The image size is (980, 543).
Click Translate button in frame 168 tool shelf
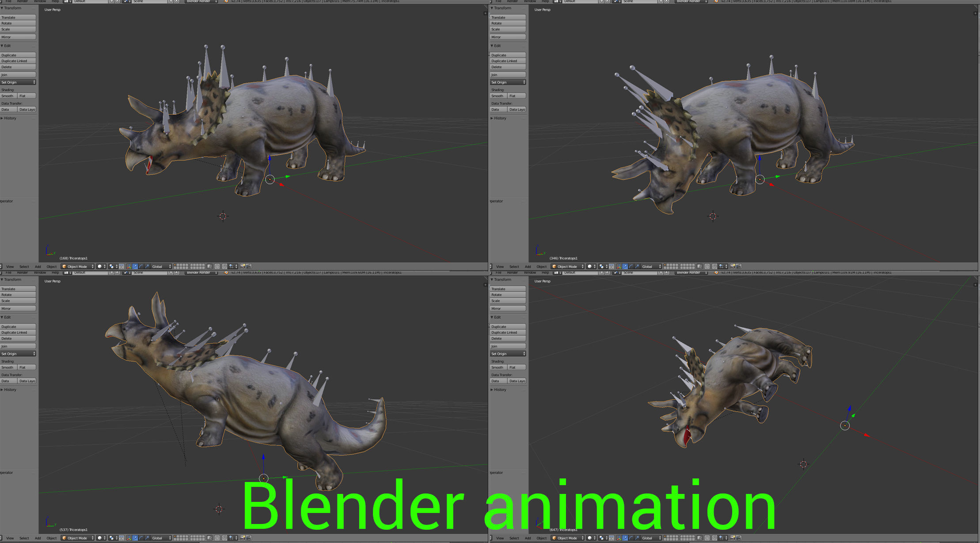click(x=18, y=17)
